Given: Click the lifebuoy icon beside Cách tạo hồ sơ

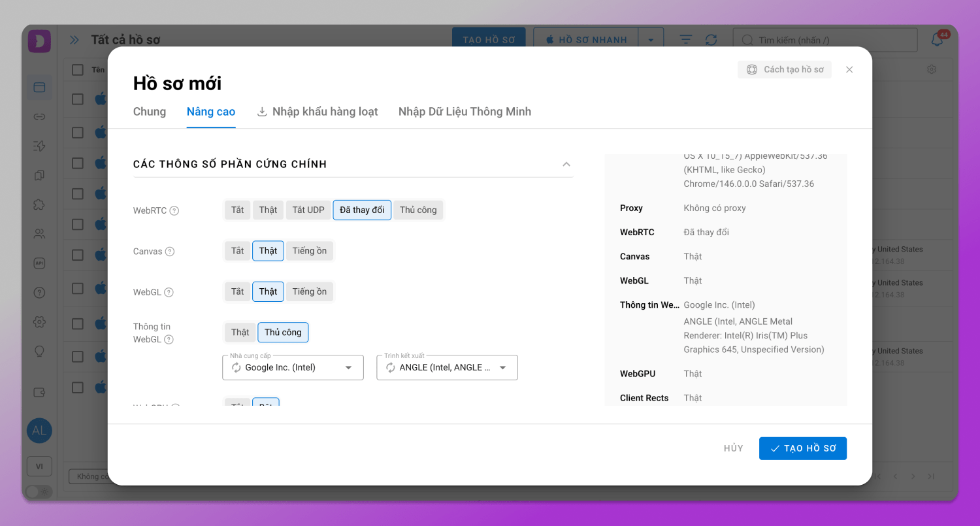Looking at the screenshot, I should coord(752,70).
